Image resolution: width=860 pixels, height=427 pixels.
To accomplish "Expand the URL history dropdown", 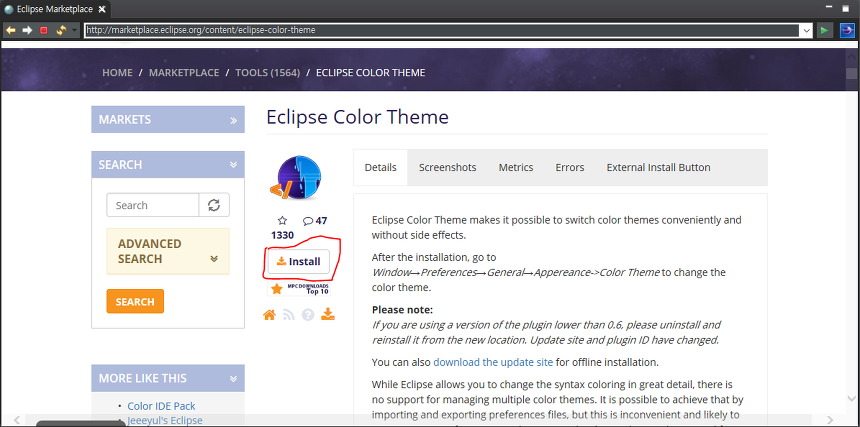I will point(806,31).
